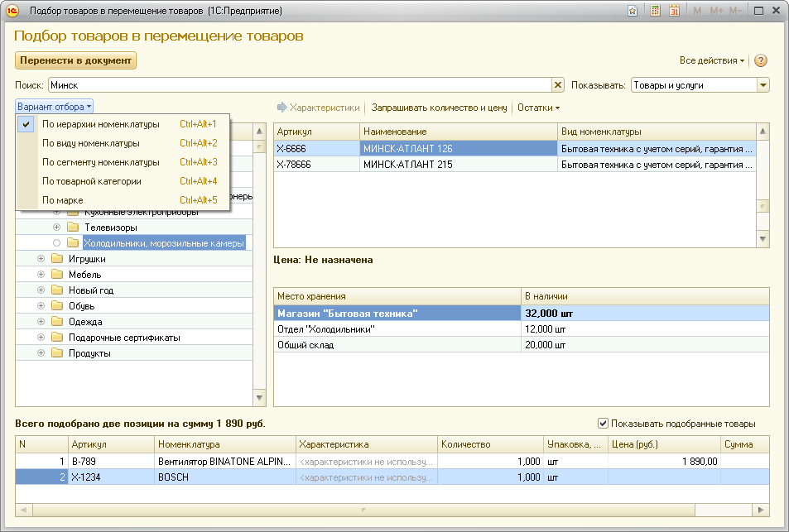789x532 pixels.
Task: Open the Все действия menu button
Action: click(x=711, y=61)
